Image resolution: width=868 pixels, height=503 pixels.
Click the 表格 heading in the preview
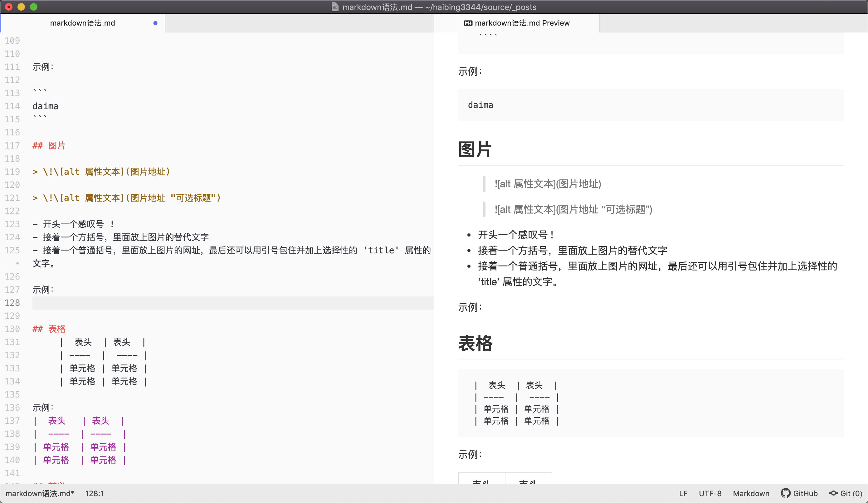click(475, 343)
